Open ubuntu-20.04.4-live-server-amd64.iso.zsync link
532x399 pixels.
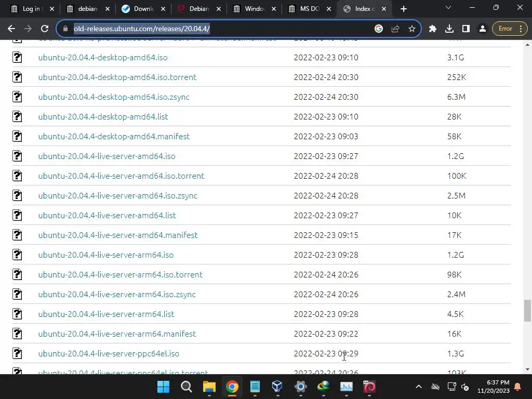pyautogui.click(x=117, y=195)
